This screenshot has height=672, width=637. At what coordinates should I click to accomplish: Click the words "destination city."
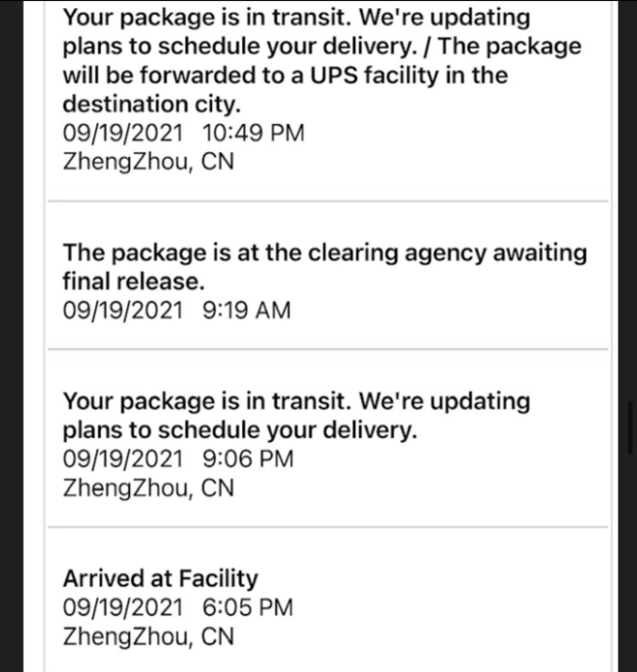(151, 104)
